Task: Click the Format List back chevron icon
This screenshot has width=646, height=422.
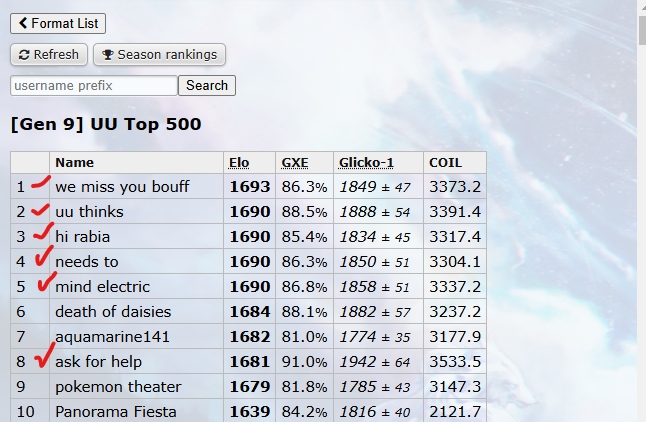Action: tap(23, 23)
